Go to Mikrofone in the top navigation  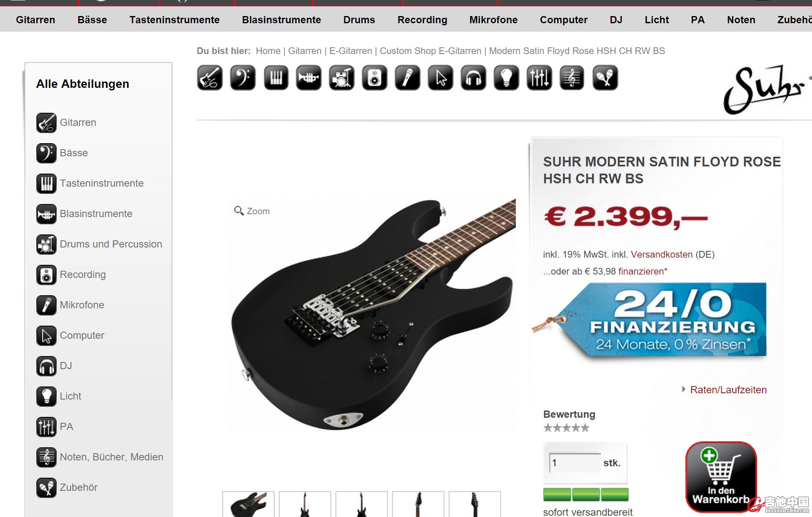(x=493, y=20)
